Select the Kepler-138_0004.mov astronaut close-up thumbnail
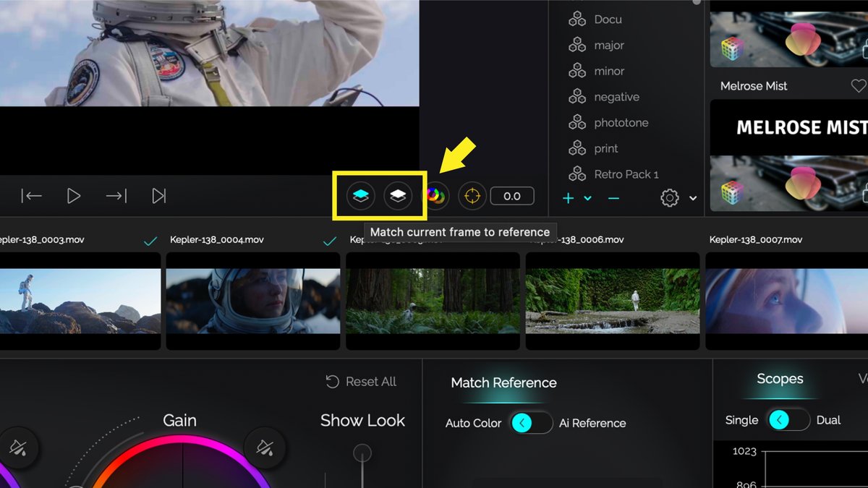The height and width of the screenshot is (488, 868). [x=253, y=301]
